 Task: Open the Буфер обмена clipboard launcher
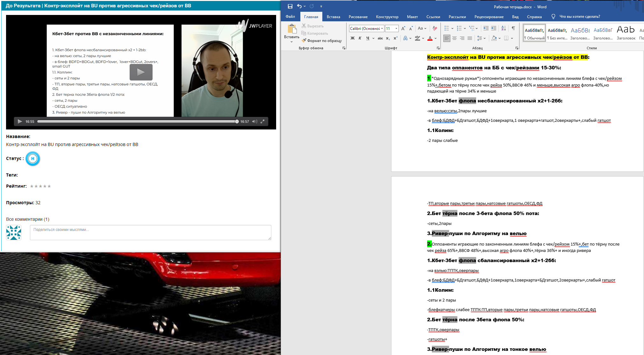point(344,48)
